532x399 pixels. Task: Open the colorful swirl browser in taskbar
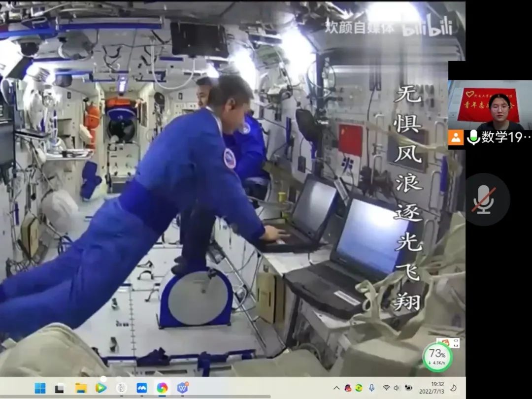(x=162, y=388)
